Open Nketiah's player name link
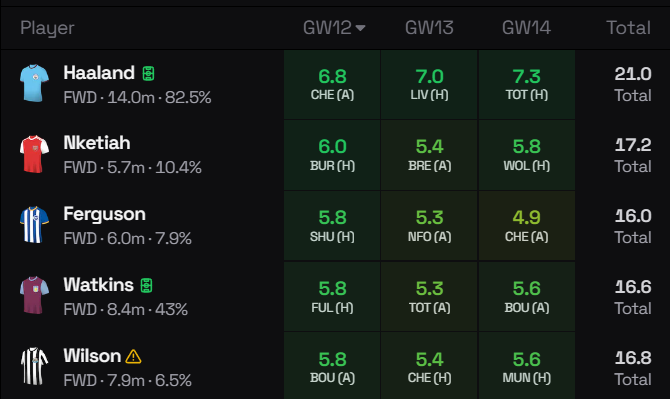Image resolution: width=670 pixels, height=399 pixels. 97,143
